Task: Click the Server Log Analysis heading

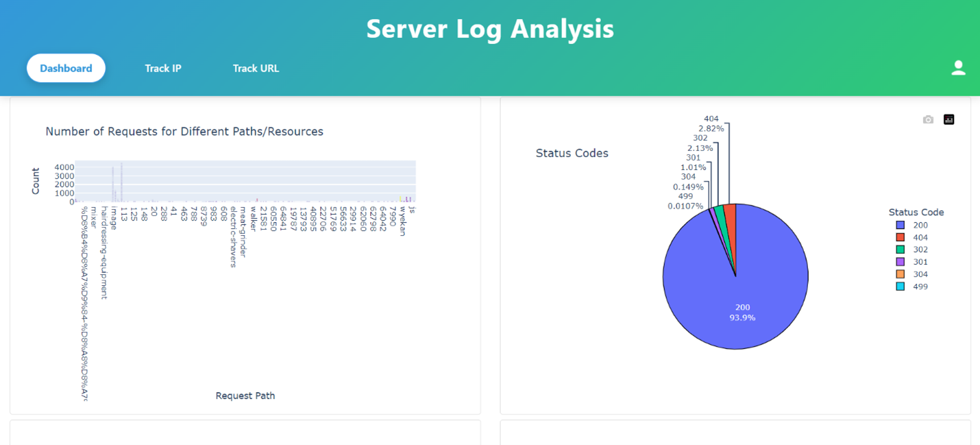Action: pos(489,29)
